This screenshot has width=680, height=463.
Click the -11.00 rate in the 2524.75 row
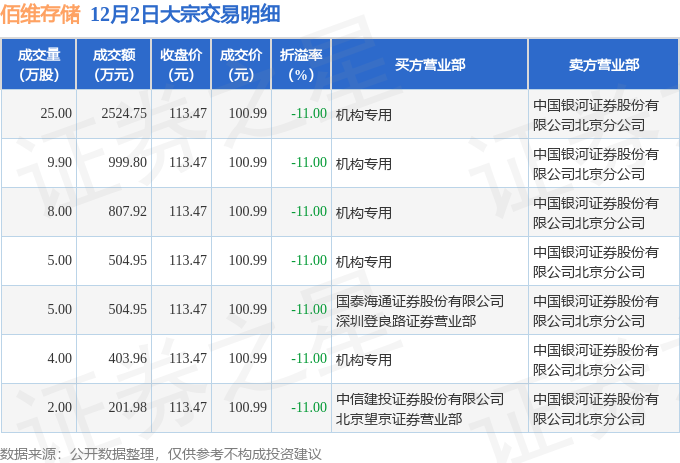pos(309,114)
